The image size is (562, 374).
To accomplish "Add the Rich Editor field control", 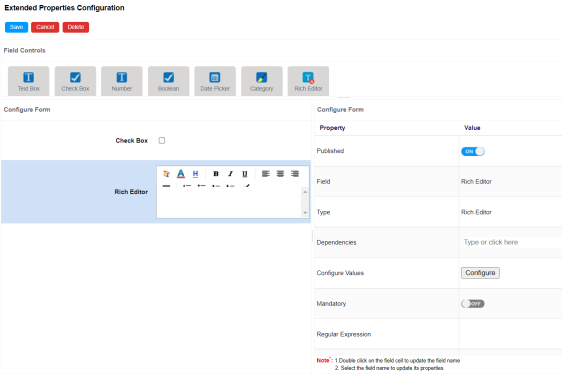I will tap(308, 81).
